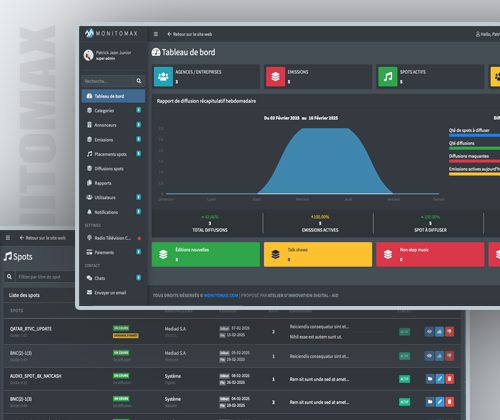
Task: Open the Hello user dropdown at top right
Action: click(x=487, y=34)
